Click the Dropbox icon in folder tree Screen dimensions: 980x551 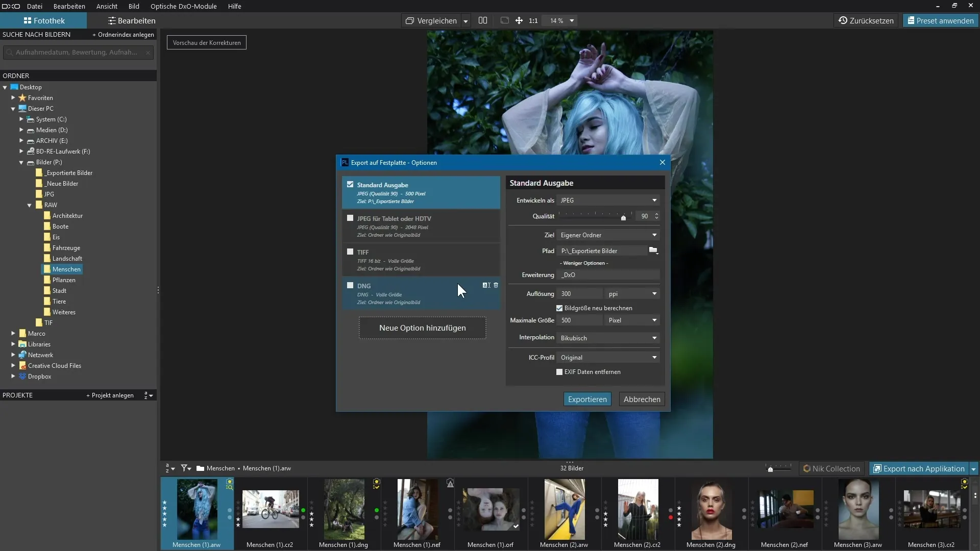point(22,377)
